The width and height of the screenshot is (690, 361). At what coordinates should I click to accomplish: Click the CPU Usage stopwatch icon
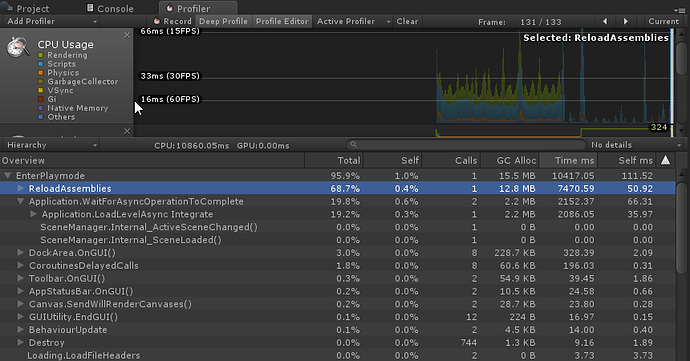18,47
